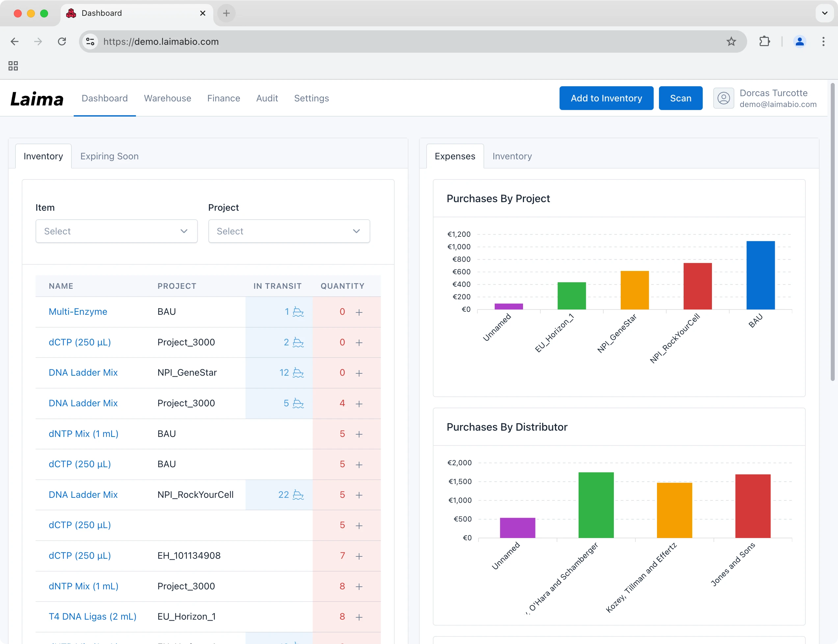This screenshot has height=644, width=838.
Task: Click ship icon in Multi-Enzyme row
Action: (298, 312)
